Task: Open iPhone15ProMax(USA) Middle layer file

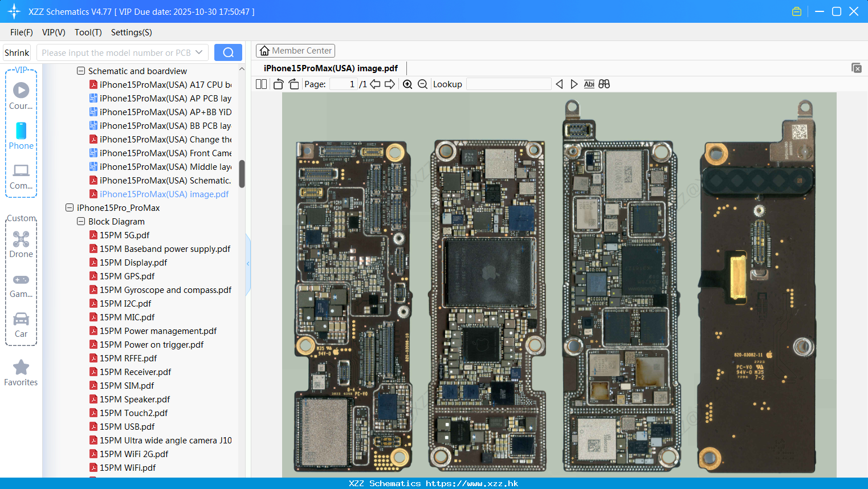Action: click(x=160, y=166)
